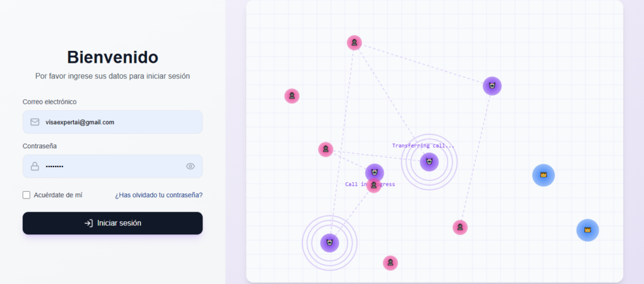The image size is (644, 284).
Task: Check the 'Acuérdate de mí' checkbox
Action: point(26,195)
